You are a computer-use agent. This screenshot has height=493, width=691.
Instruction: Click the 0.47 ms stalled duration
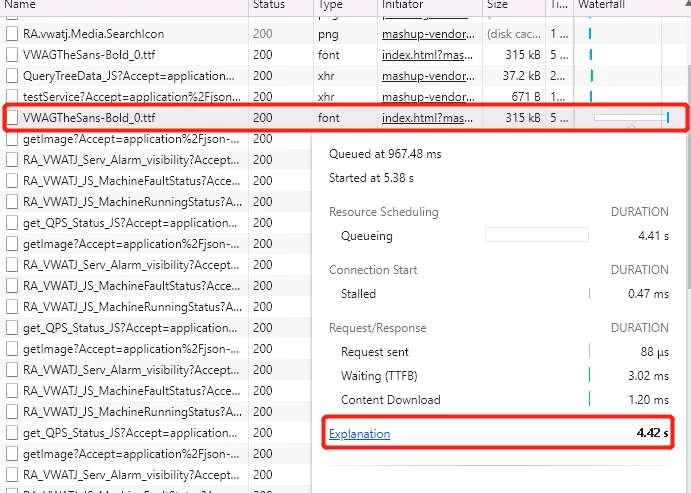tap(648, 294)
